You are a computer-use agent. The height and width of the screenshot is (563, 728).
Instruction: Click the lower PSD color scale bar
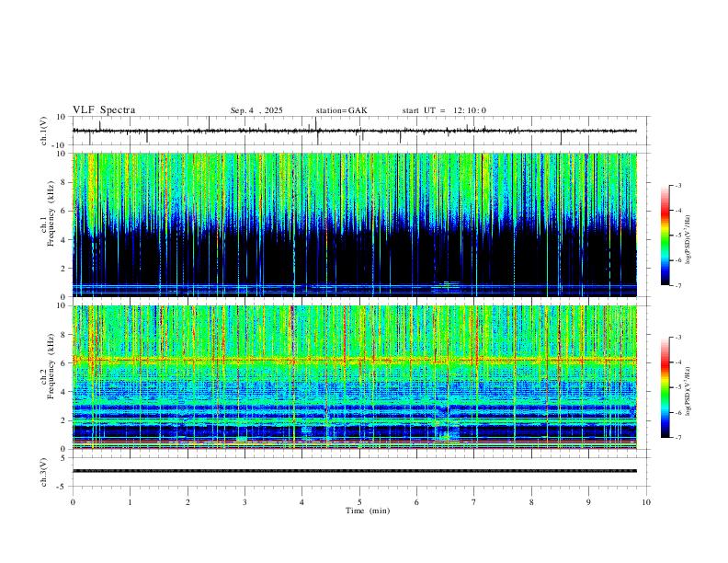665,387
